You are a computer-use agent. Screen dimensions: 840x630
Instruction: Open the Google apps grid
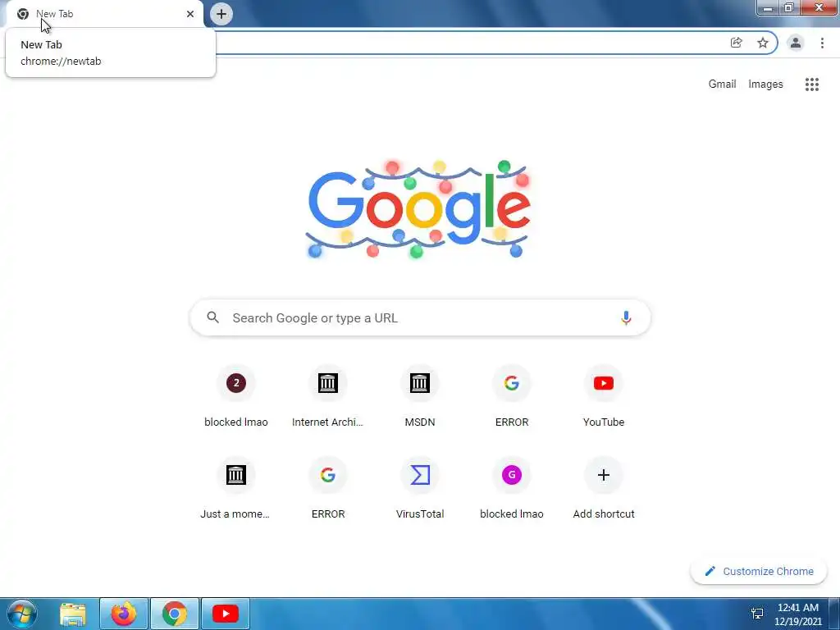click(811, 84)
